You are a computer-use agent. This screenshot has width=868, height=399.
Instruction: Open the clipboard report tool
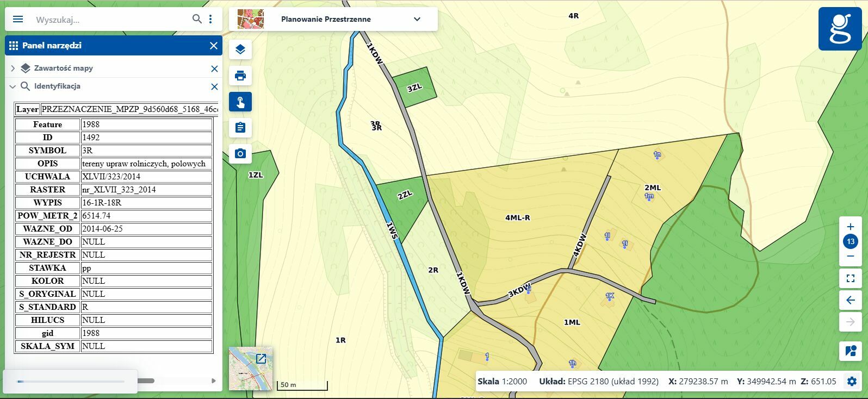240,128
